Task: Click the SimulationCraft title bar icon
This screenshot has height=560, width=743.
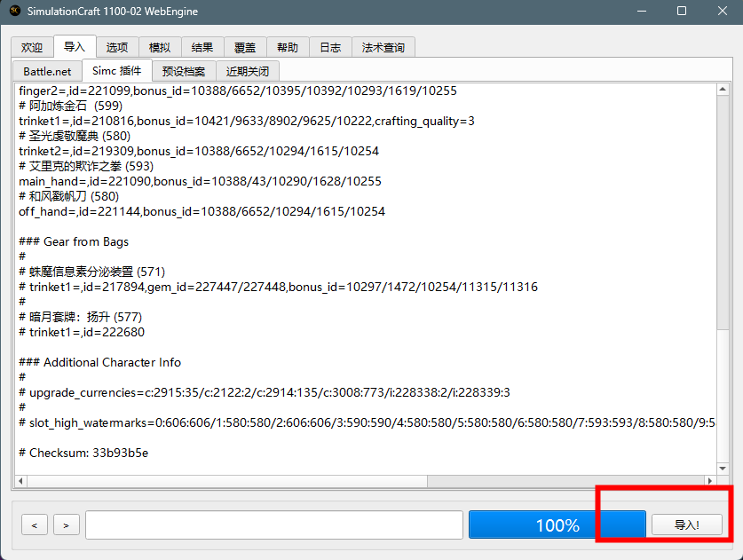Action: (x=15, y=11)
